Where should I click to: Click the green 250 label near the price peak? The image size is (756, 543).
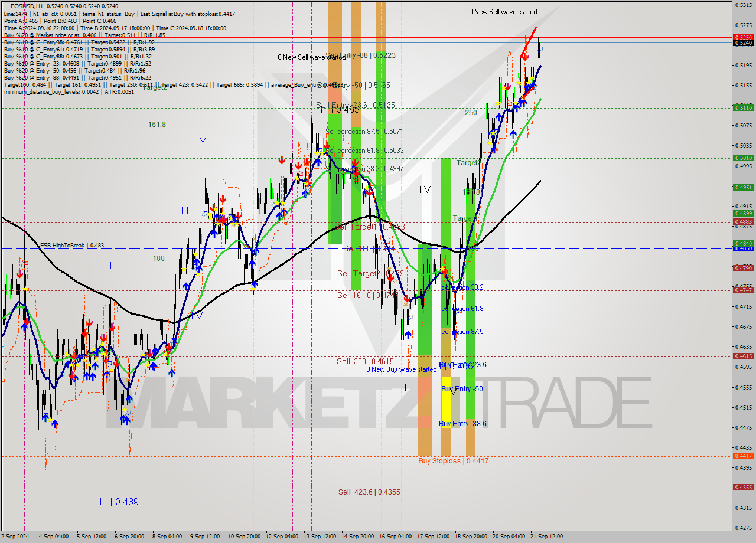click(471, 112)
